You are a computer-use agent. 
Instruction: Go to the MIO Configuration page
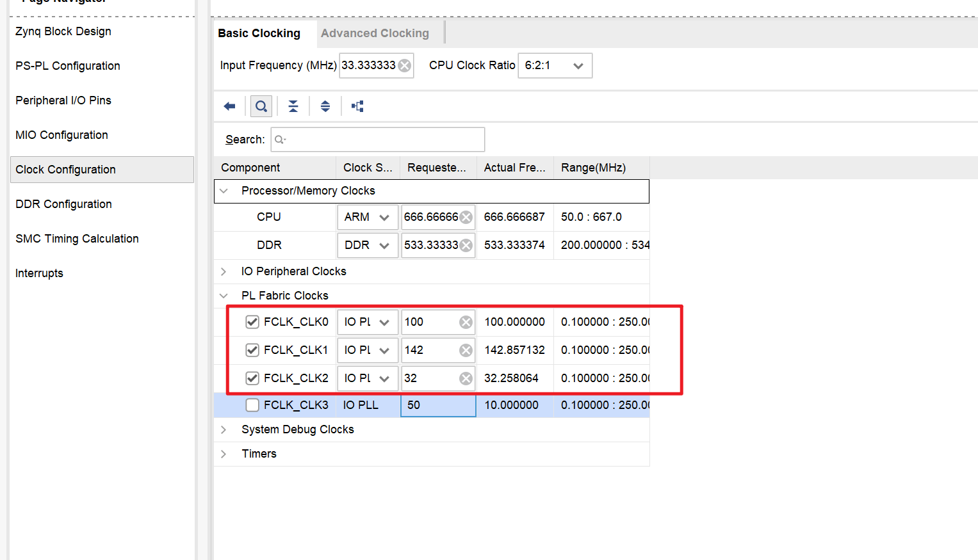click(x=61, y=135)
